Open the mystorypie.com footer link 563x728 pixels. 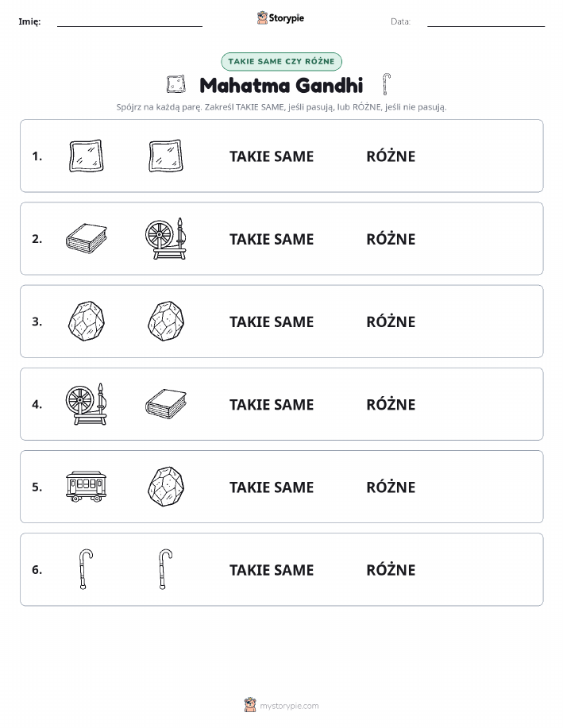point(289,706)
